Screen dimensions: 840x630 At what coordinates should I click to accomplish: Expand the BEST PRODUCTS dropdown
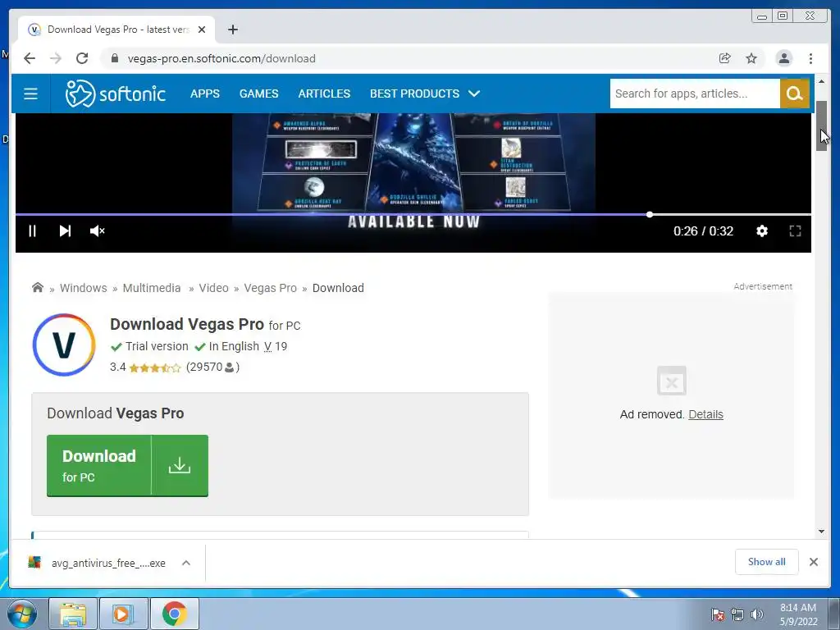tap(425, 94)
